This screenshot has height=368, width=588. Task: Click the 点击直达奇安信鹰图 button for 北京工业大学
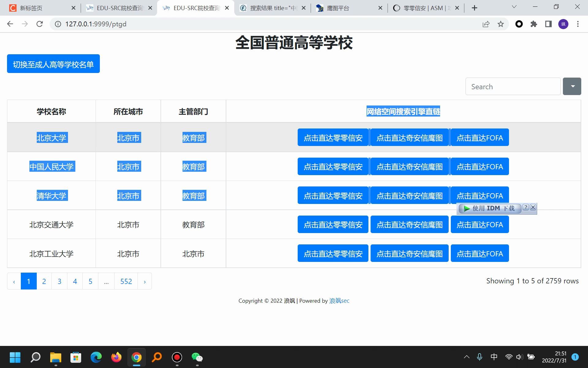pos(409,254)
